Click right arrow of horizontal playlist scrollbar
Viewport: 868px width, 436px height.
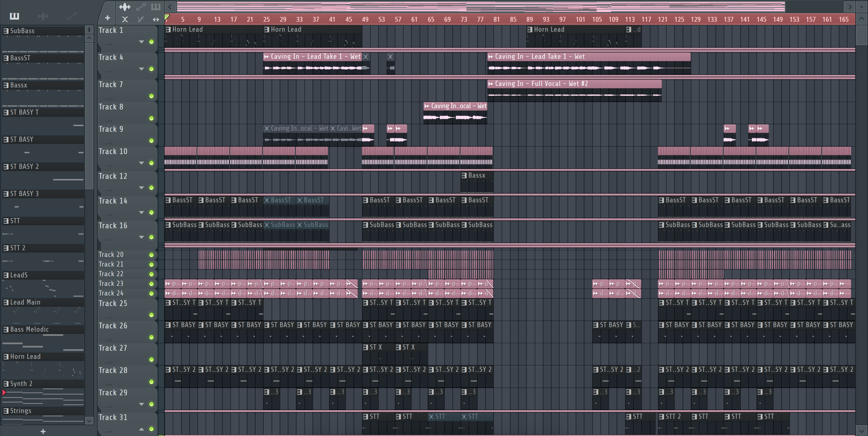[850, 6]
